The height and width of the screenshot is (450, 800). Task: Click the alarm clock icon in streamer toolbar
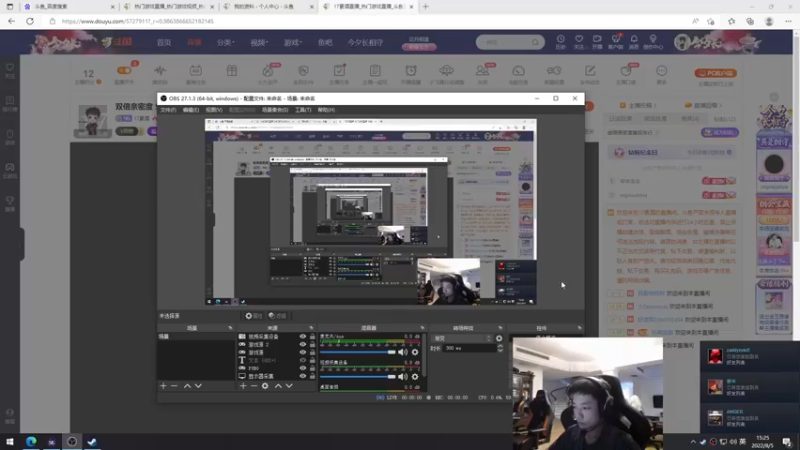pyautogui.click(x=411, y=71)
